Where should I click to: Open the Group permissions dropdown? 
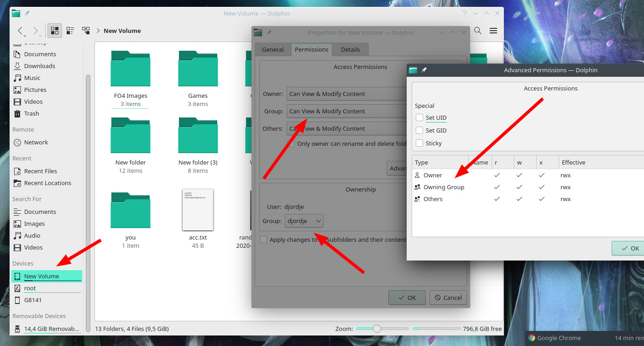click(x=346, y=111)
